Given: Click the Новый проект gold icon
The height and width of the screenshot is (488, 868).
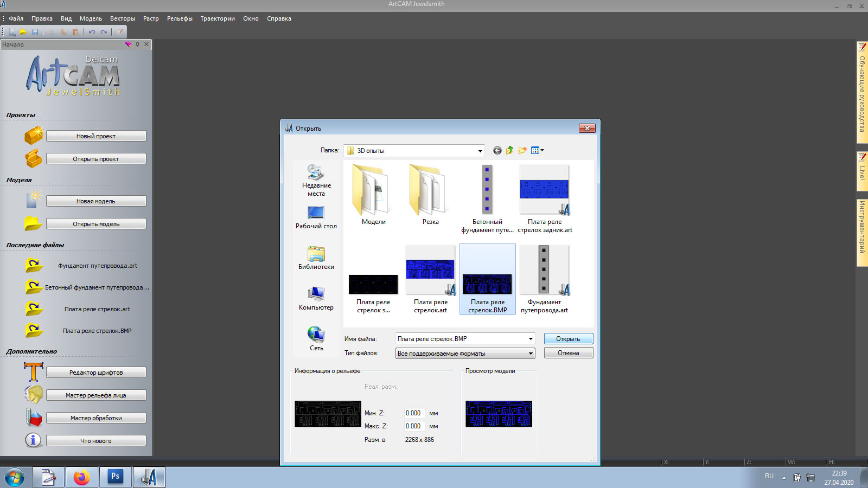Looking at the screenshot, I should point(34,136).
